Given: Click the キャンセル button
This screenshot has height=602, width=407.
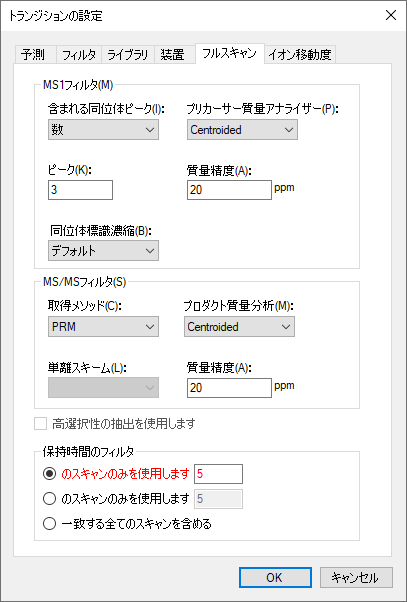Looking at the screenshot, I should [x=356, y=577].
